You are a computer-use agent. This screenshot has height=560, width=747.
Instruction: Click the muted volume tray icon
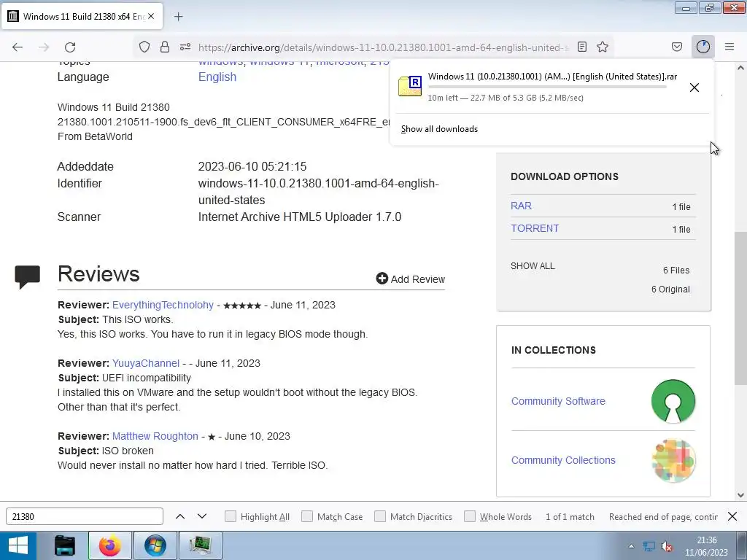[667, 546]
